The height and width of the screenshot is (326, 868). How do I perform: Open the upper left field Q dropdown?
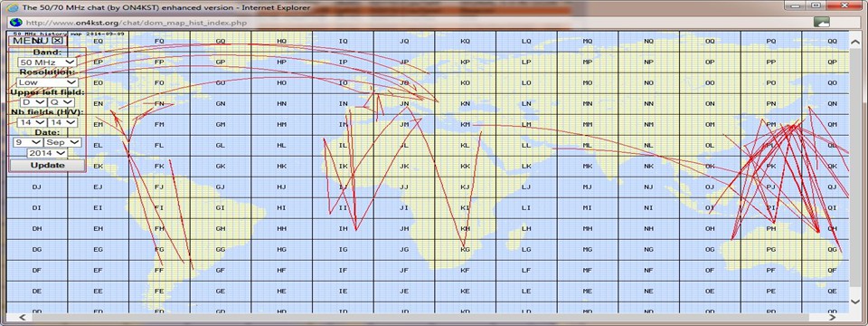(61, 102)
